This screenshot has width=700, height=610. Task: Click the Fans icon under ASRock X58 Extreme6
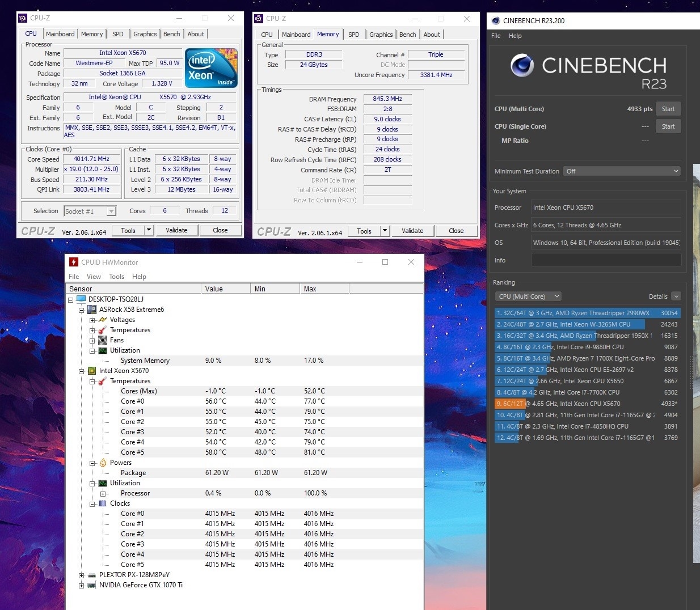103,340
